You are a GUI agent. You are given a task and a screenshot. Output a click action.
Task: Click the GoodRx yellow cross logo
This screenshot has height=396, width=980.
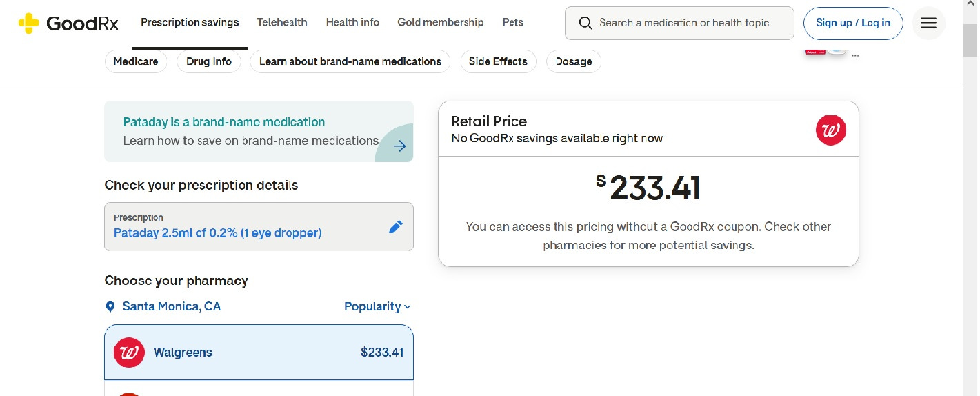click(x=28, y=23)
